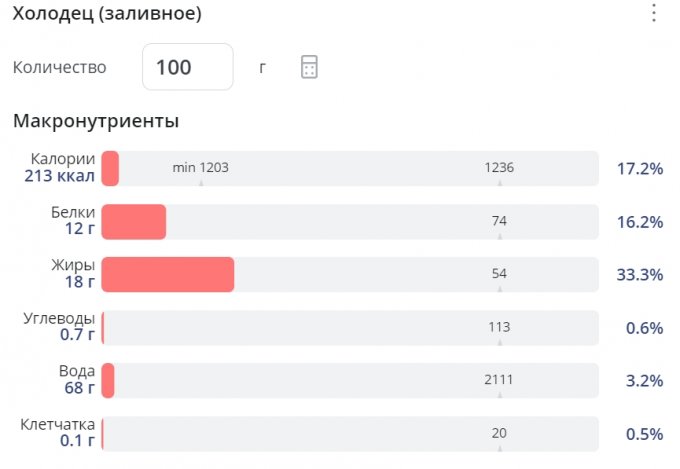Viewport: 680px width, 469px height.
Task: Click the 213 ккал calories value
Action: click(60, 177)
